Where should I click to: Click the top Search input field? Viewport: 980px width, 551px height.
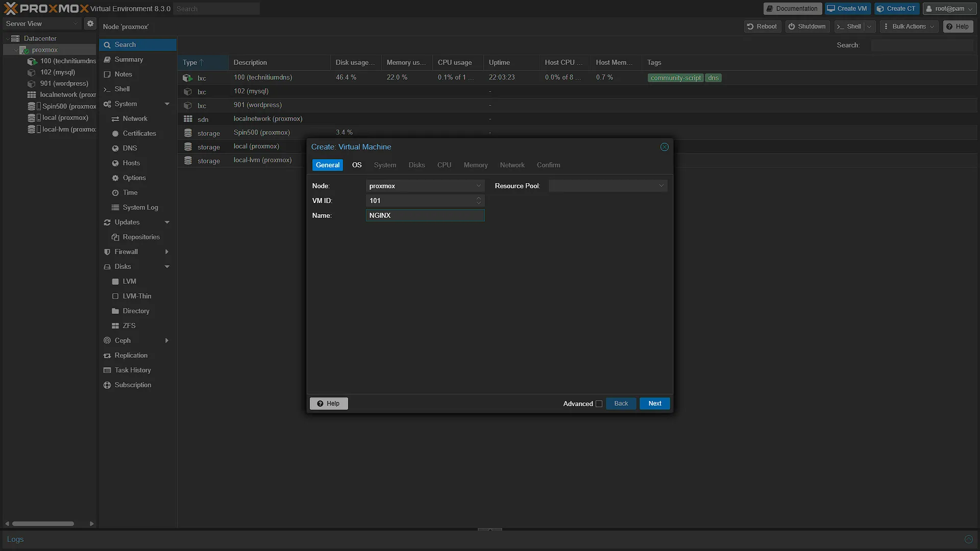216,9
